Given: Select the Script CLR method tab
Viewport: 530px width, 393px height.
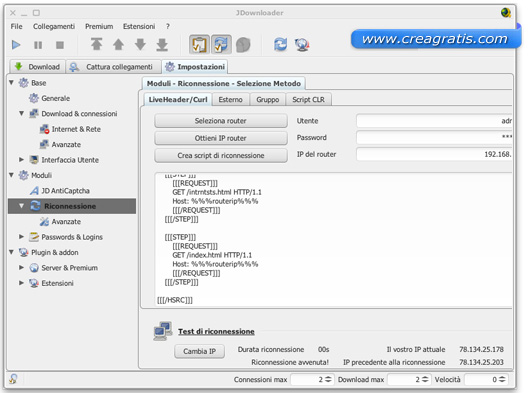Looking at the screenshot, I should click(308, 100).
